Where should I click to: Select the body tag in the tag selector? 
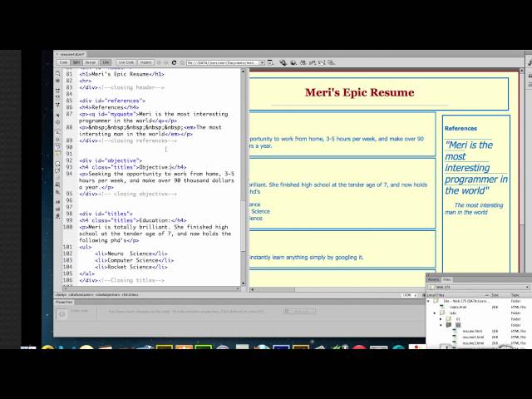point(61,295)
